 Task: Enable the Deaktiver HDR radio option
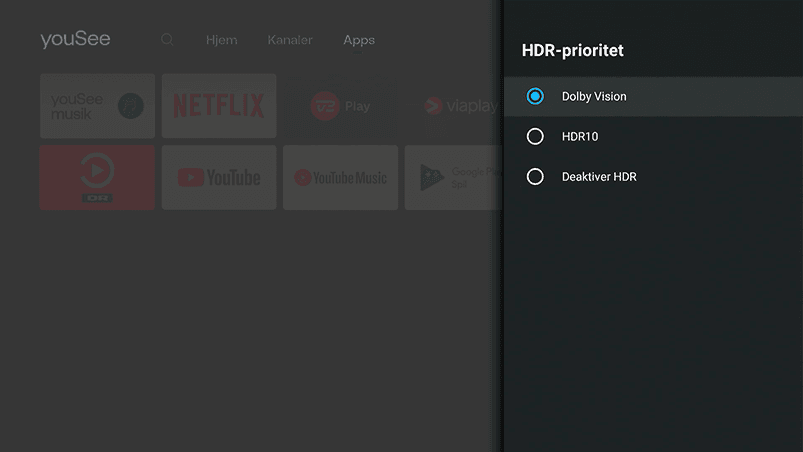tap(535, 176)
